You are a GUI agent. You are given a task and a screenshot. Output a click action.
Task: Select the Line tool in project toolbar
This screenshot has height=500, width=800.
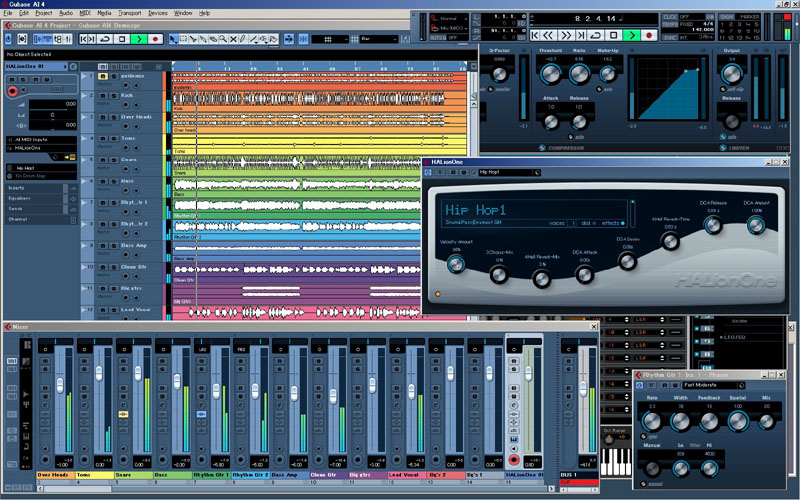point(254,39)
